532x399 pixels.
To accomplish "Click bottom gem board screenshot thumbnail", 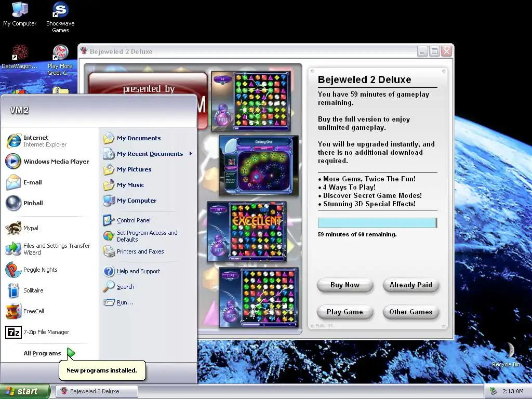I will click(x=259, y=298).
